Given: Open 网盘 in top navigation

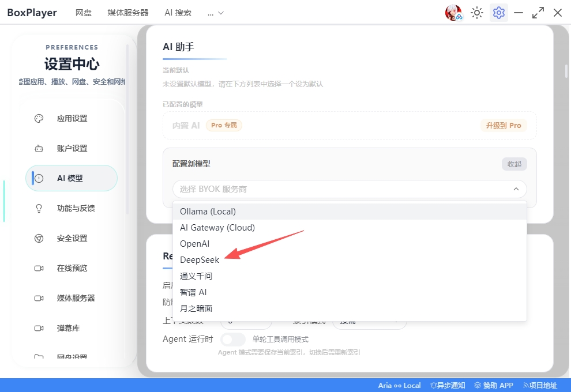Looking at the screenshot, I should tap(84, 13).
